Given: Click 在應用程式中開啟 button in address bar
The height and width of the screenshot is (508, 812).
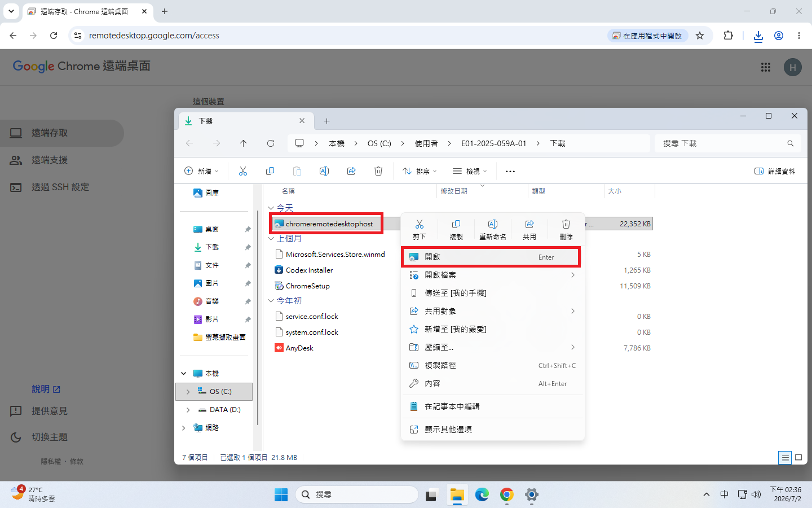Looking at the screenshot, I should click(x=647, y=36).
